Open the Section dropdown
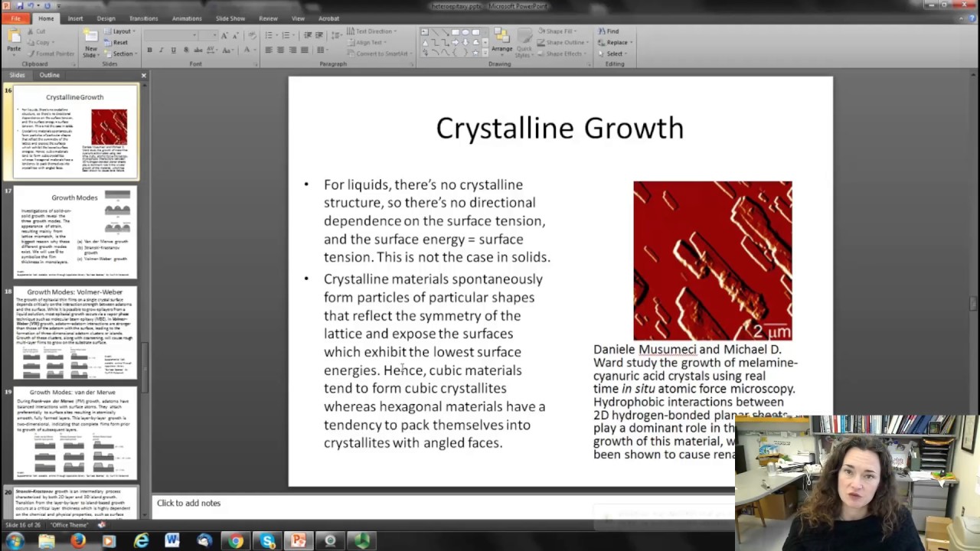This screenshot has width=980, height=551. pos(120,54)
